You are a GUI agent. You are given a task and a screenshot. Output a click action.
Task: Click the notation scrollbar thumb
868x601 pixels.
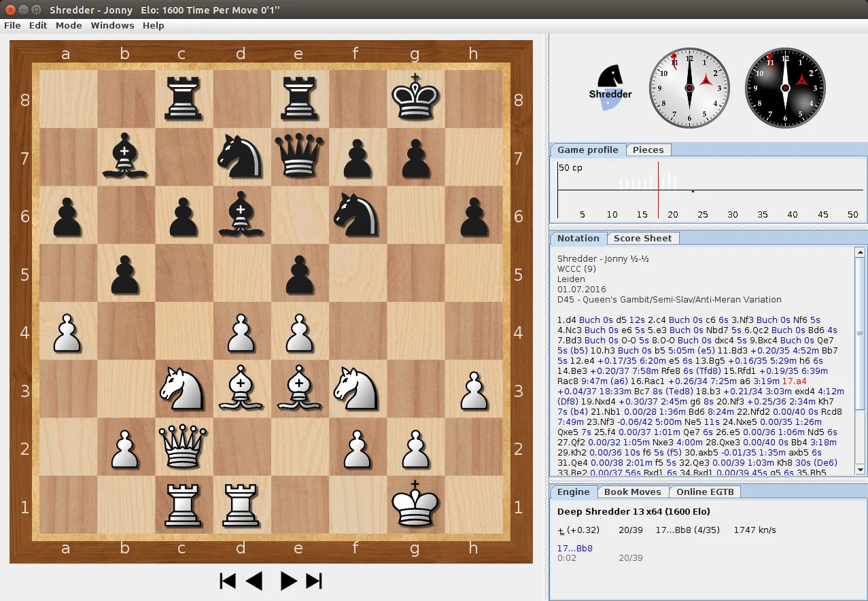(861, 333)
